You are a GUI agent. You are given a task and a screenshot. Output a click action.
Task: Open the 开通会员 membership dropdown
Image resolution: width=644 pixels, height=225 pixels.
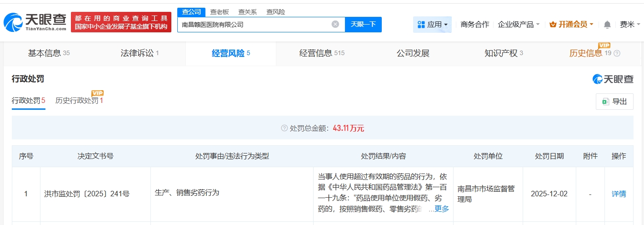(571, 25)
